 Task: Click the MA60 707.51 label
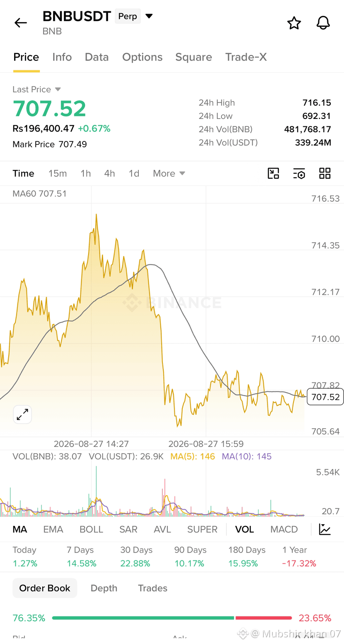39,193
